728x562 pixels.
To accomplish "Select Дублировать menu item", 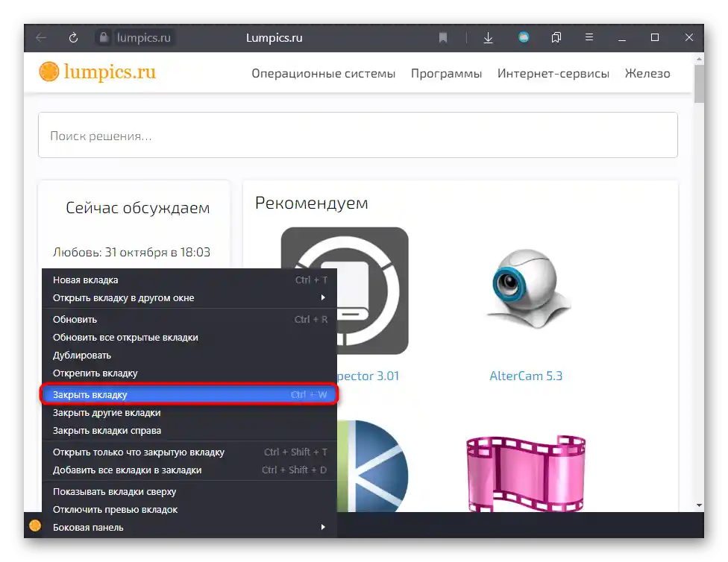I will tap(189, 356).
